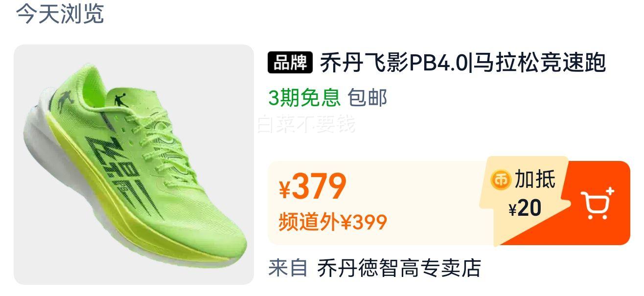
Task: Tap the gold coin icon beside 加抵
Action: coord(500,180)
